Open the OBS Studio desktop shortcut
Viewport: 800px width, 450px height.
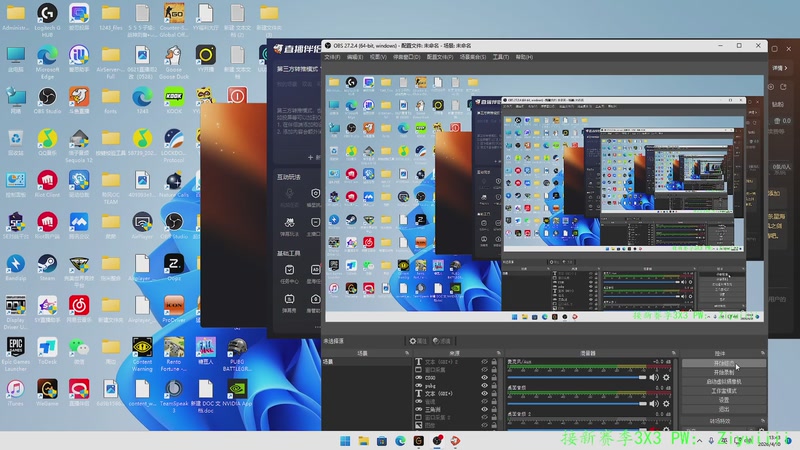47,97
